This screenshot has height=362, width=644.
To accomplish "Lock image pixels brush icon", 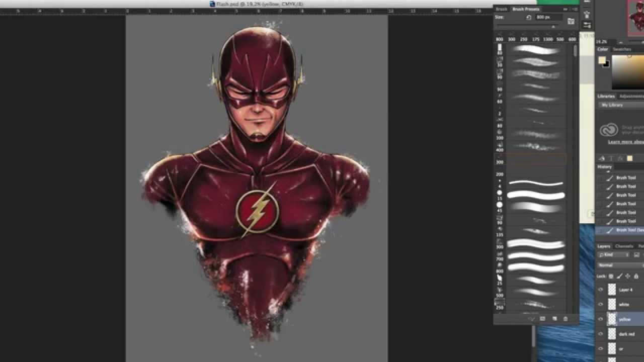I will [x=619, y=276].
